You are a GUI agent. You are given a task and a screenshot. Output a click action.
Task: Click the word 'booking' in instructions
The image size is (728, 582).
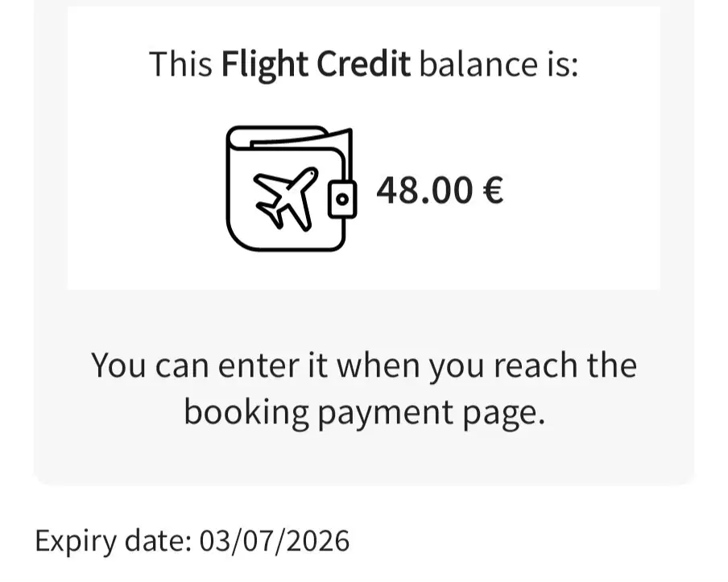tap(246, 413)
